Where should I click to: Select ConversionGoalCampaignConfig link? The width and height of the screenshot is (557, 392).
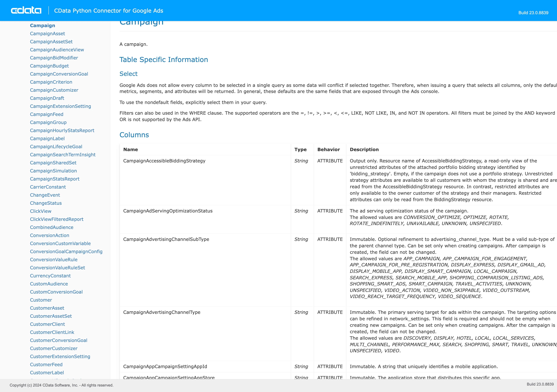pyautogui.click(x=66, y=252)
